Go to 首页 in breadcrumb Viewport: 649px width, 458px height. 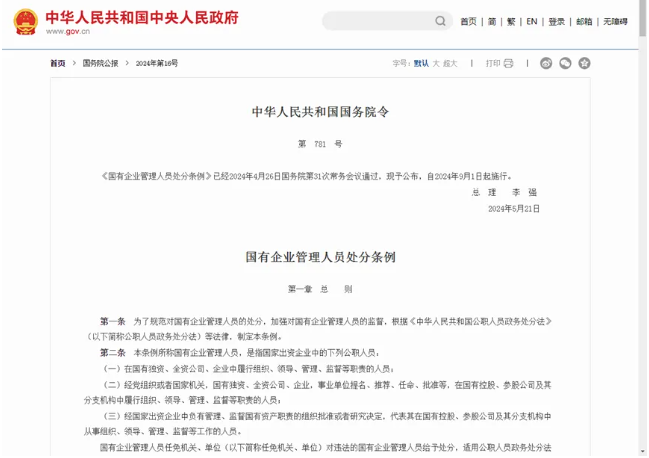(x=58, y=63)
